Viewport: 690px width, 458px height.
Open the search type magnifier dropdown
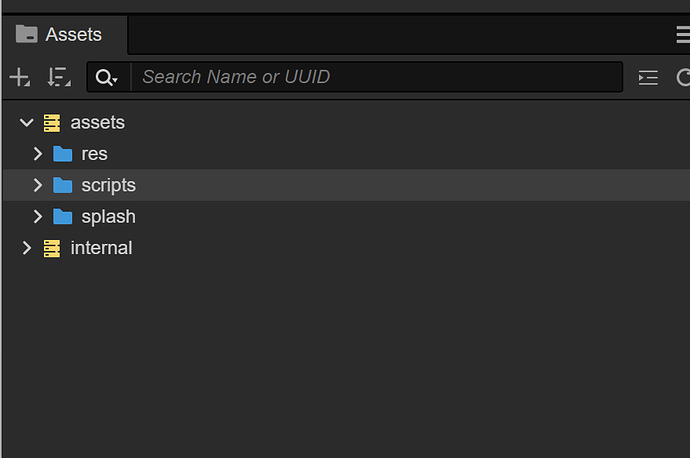coord(108,77)
